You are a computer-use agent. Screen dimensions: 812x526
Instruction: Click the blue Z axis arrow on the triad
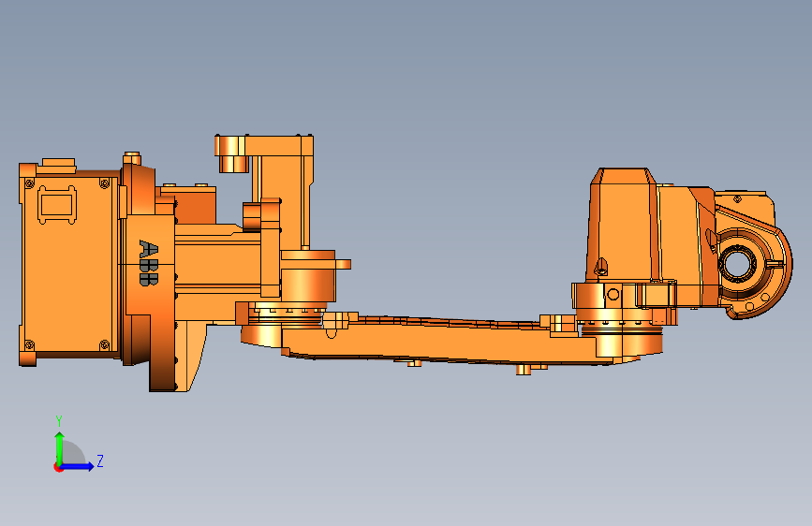pos(78,466)
